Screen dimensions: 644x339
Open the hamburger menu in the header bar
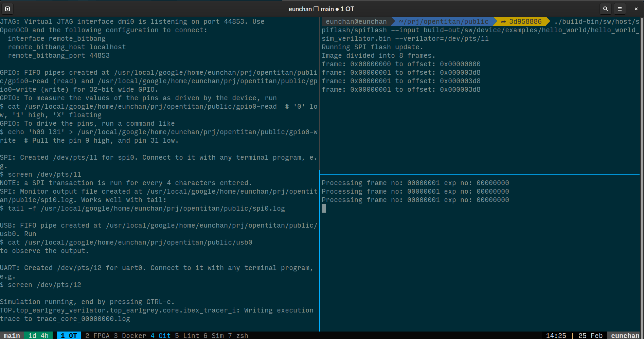(x=620, y=9)
